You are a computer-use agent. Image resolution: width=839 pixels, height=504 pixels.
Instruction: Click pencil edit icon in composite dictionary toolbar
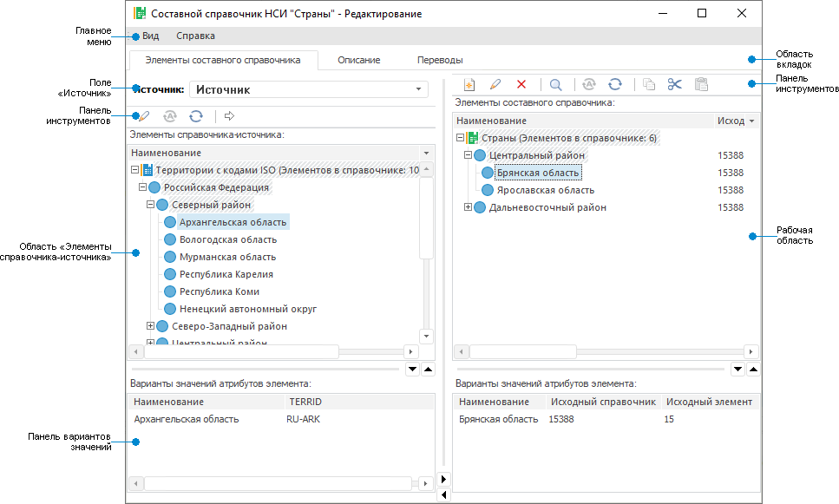495,84
